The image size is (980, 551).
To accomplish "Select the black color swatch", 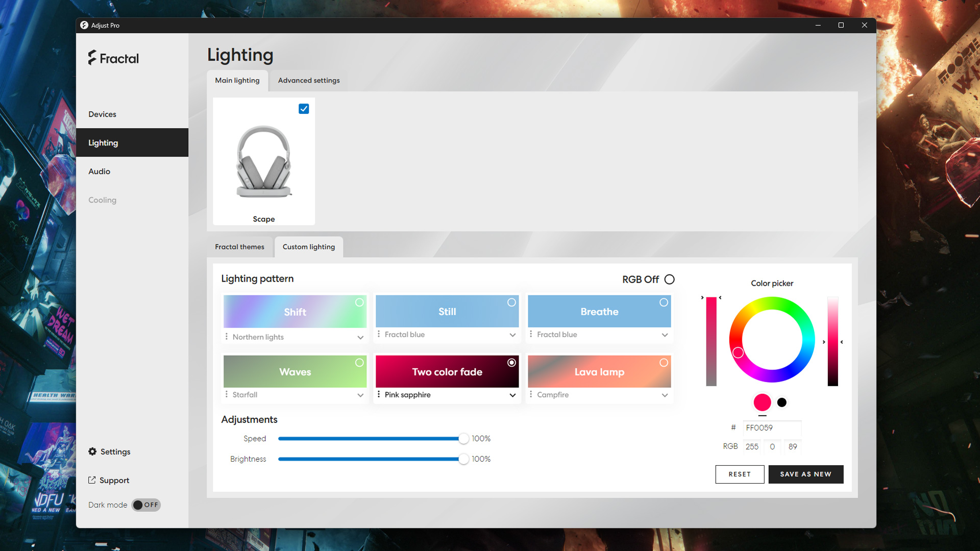I will click(x=781, y=403).
